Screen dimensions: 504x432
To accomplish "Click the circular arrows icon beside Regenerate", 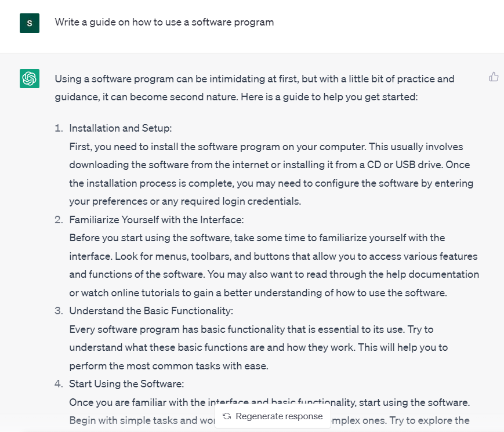I will click(x=227, y=416).
